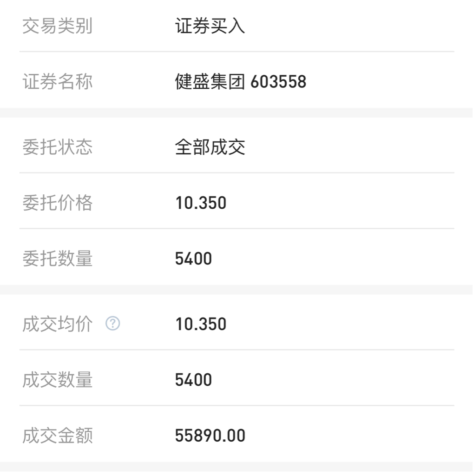Tap the 委托价格 label
Screen dimensions: 473x476
pyautogui.click(x=57, y=203)
